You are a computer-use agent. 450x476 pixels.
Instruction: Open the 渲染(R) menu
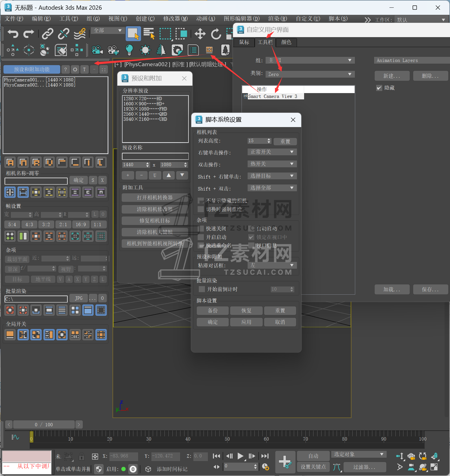tap(277, 19)
